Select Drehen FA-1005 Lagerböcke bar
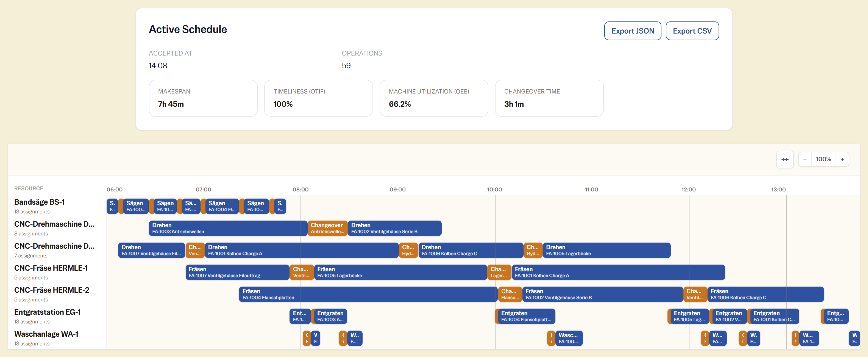Image resolution: width=868 pixels, height=357 pixels. [607, 250]
